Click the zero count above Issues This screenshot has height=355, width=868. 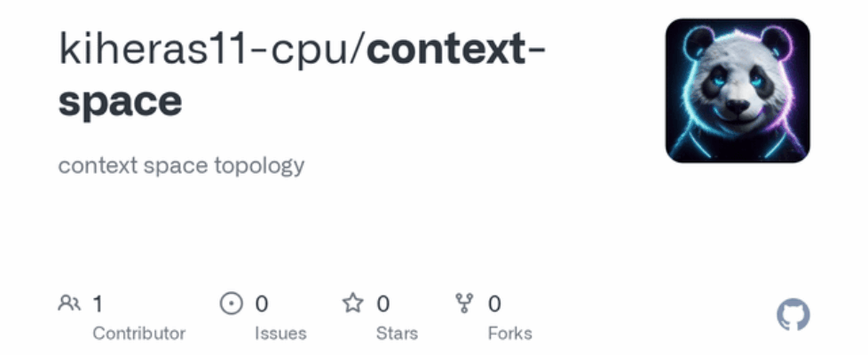[261, 304]
